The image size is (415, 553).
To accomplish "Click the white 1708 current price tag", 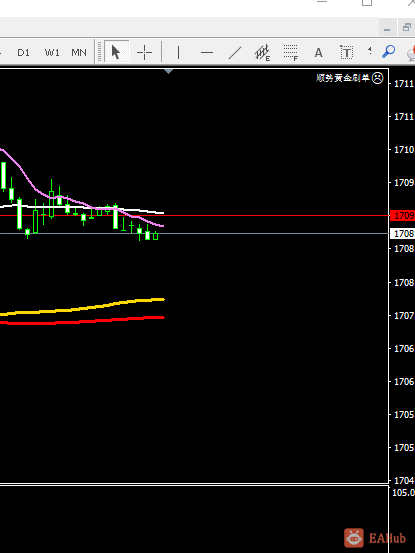I will pos(402,233).
